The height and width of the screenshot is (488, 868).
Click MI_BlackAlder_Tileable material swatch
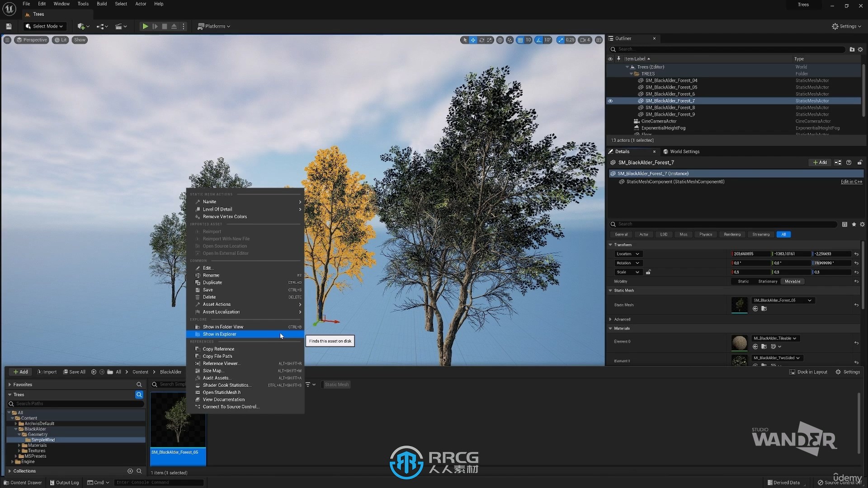(x=740, y=342)
